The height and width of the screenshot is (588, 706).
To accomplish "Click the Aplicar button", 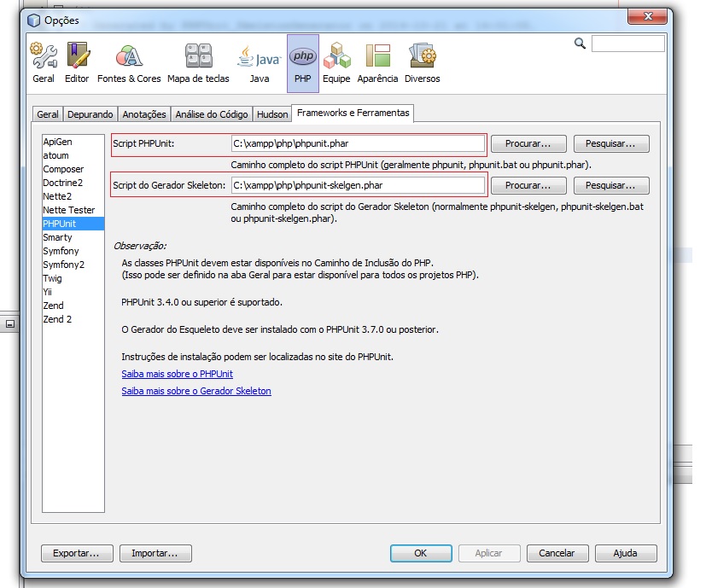I will tap(489, 553).
